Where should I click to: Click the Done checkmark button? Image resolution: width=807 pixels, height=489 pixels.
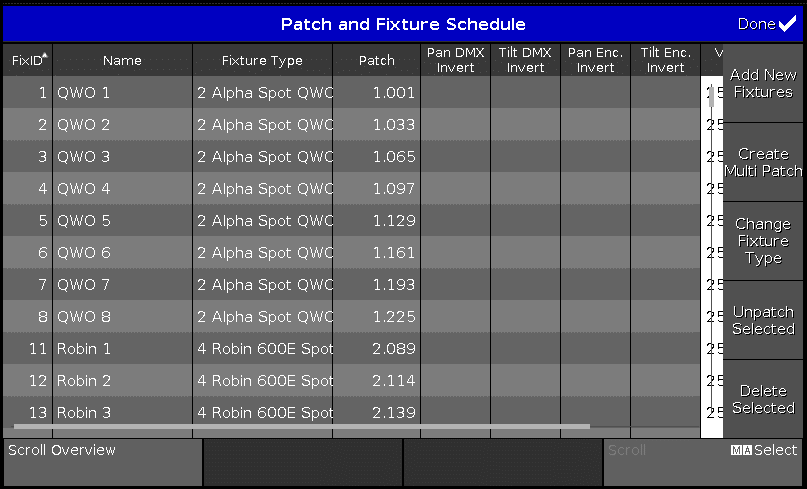767,24
